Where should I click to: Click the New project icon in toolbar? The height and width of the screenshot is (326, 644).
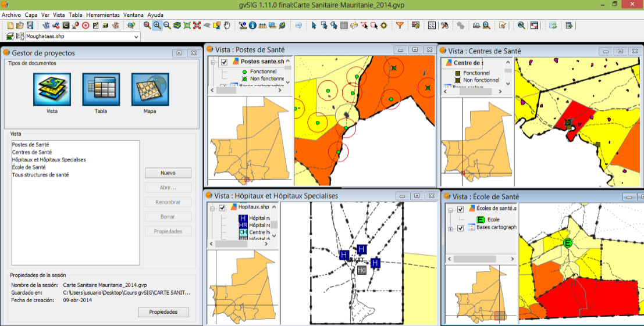(x=10, y=26)
